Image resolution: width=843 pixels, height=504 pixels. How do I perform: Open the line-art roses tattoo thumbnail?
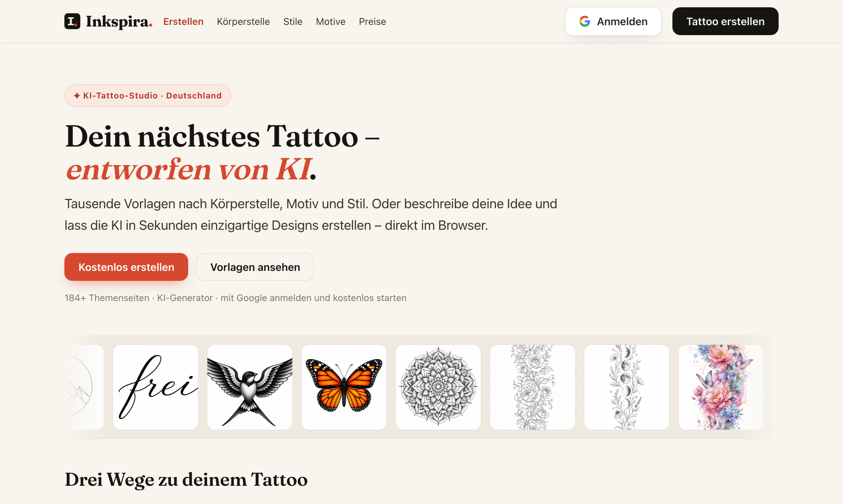[532, 387]
